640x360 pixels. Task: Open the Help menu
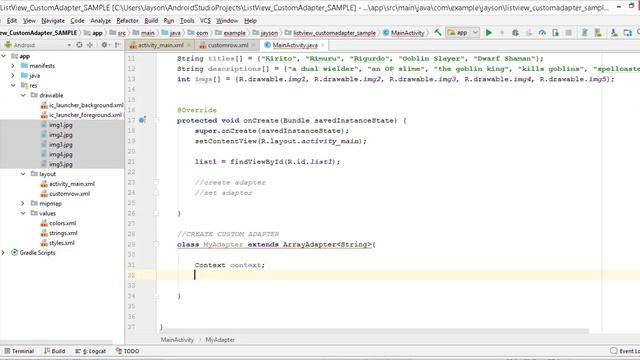coord(250,20)
